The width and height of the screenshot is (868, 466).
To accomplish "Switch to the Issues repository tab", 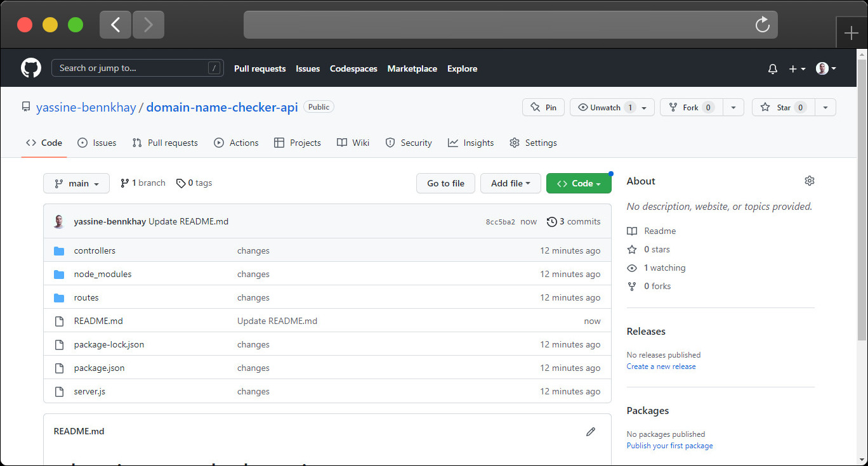I will [96, 143].
